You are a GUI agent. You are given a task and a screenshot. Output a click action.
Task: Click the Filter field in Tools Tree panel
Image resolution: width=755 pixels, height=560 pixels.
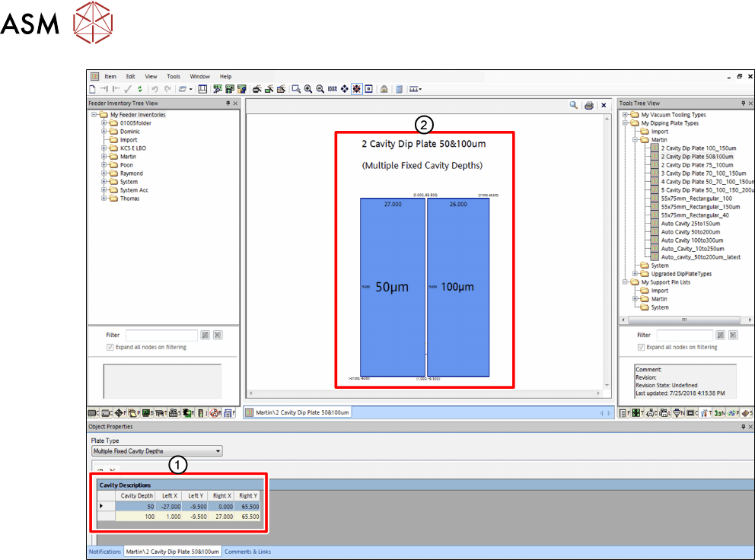pos(684,335)
